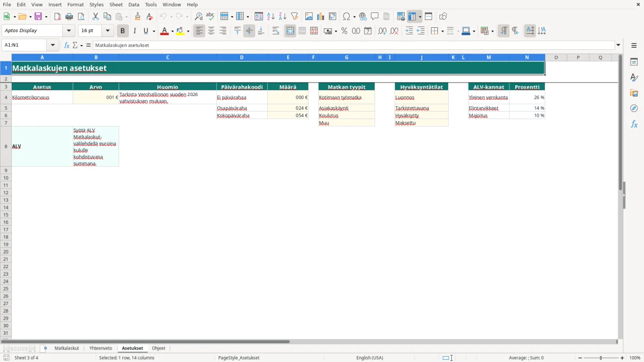Toggle Center Horizontally alignment
This screenshot has width=644, height=362.
pos(211,31)
